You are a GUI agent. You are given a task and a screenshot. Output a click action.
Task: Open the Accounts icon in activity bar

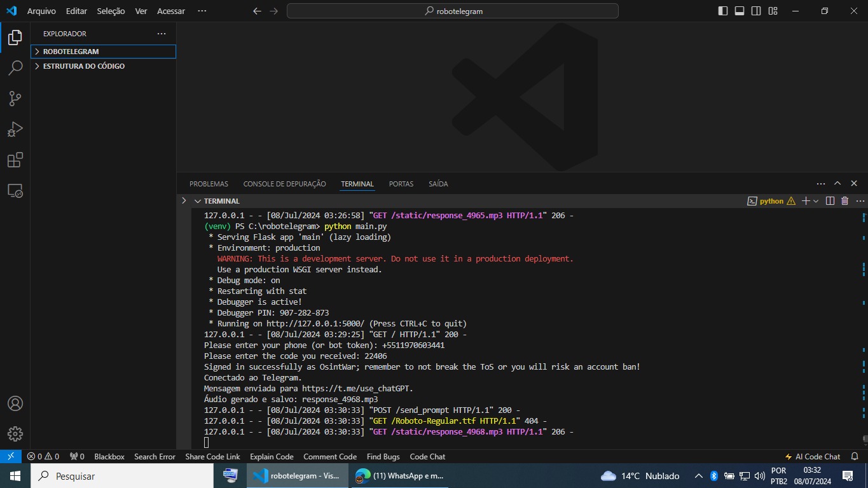pos(15,403)
